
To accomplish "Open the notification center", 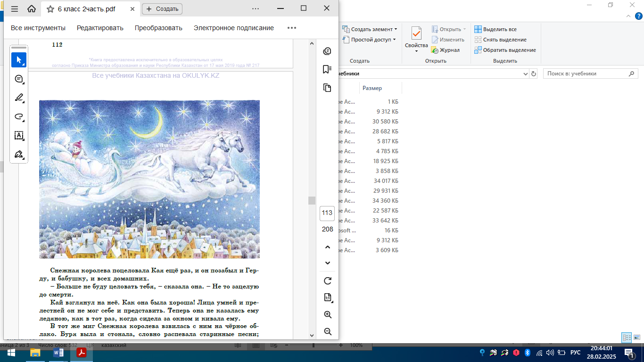I will 629,353.
